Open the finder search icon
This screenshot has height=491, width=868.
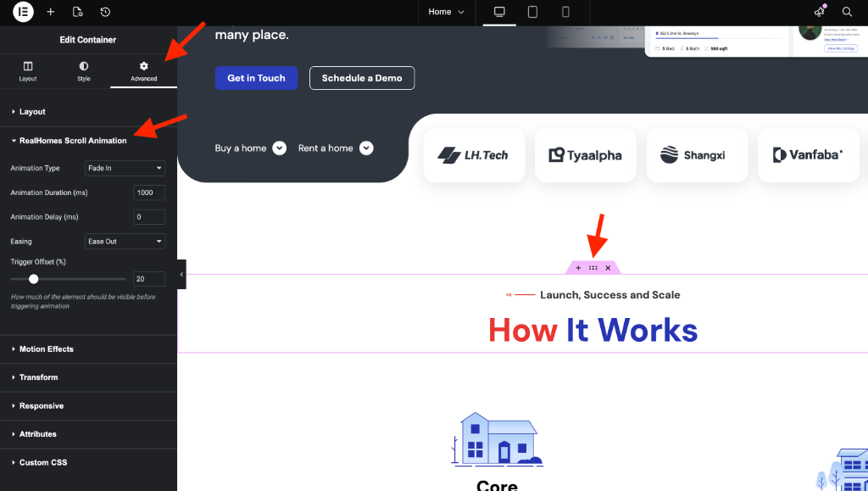(x=847, y=12)
